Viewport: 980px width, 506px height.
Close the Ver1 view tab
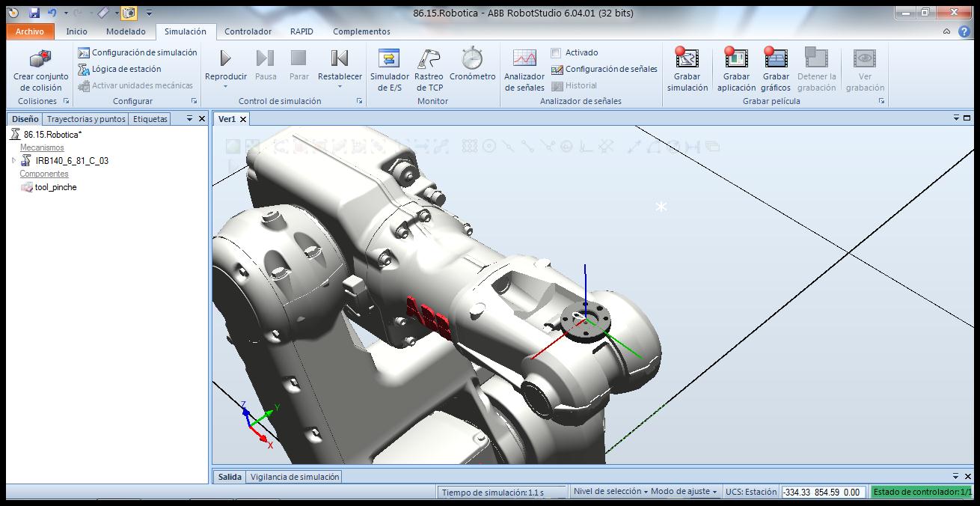(243, 119)
